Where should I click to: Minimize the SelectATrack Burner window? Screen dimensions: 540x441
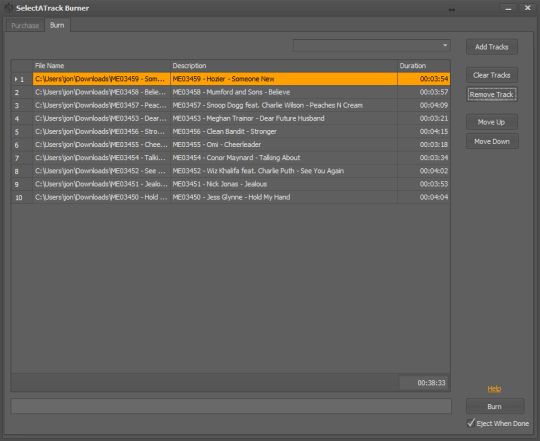tap(508, 8)
